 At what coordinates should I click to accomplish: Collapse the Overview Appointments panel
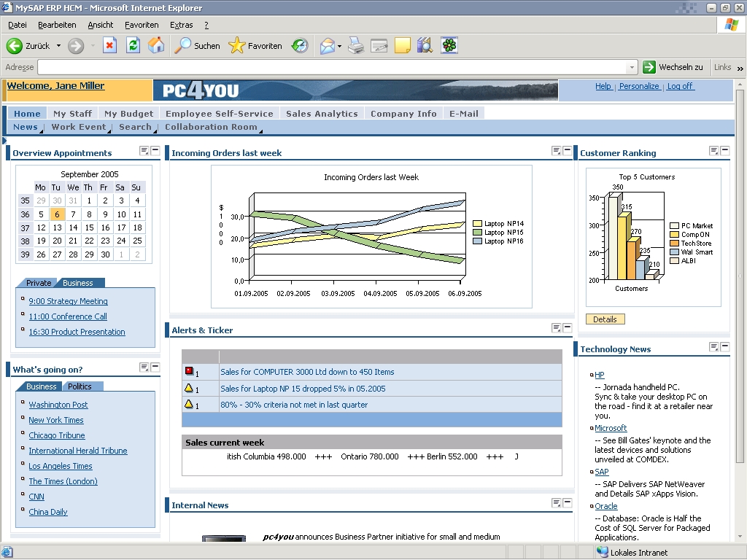(155, 151)
